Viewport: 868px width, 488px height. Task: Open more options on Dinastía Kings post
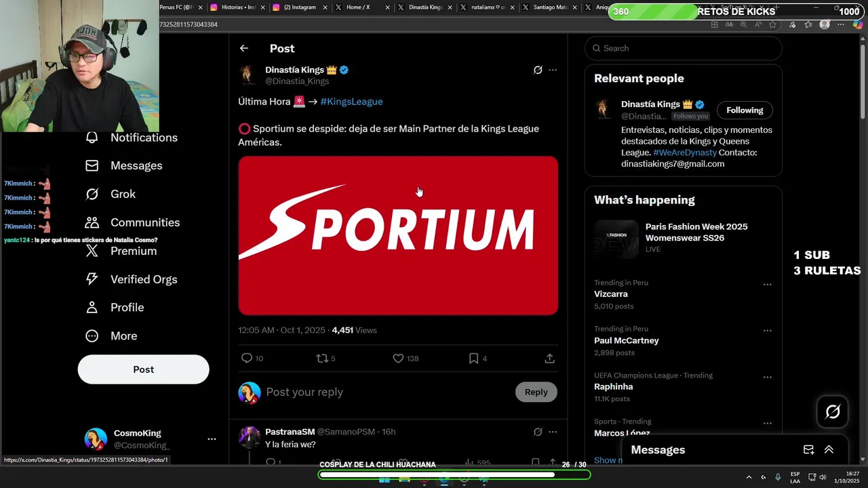(553, 70)
